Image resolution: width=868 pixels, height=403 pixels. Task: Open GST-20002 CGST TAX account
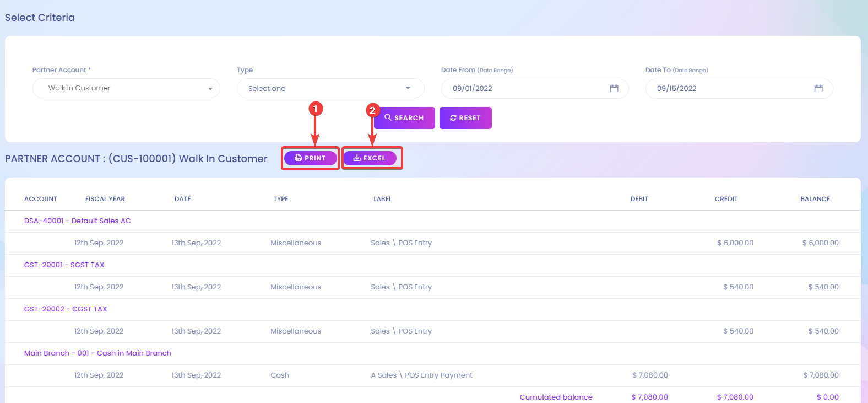point(66,309)
